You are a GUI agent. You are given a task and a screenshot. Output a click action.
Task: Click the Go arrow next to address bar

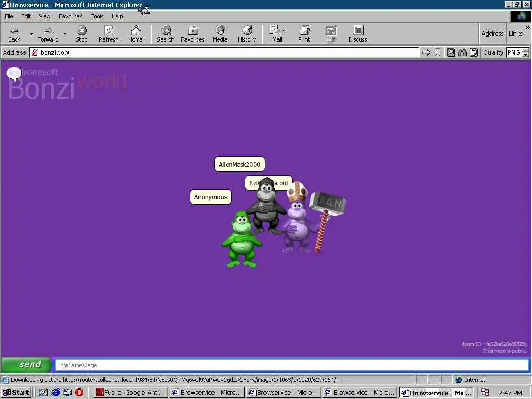(426, 52)
